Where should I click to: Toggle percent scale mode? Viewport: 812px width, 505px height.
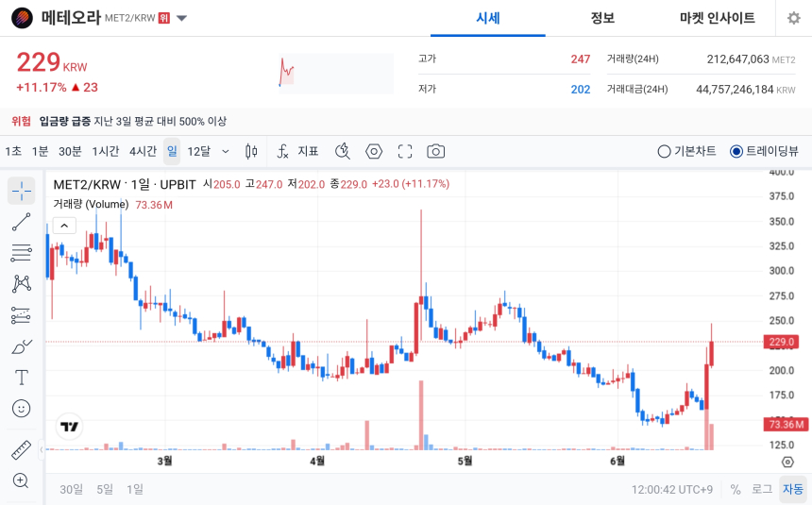(x=736, y=490)
